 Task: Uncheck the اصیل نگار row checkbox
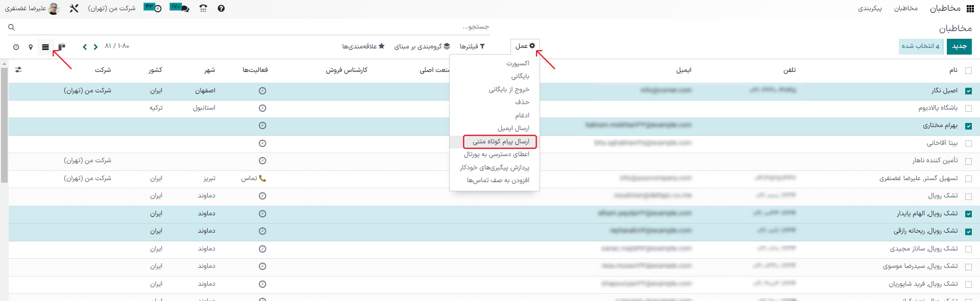[968, 91]
